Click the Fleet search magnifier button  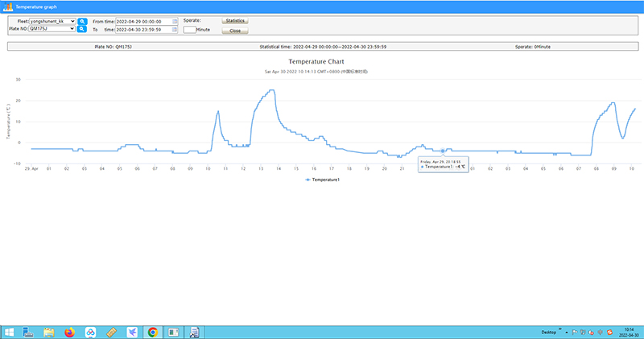[82, 22]
